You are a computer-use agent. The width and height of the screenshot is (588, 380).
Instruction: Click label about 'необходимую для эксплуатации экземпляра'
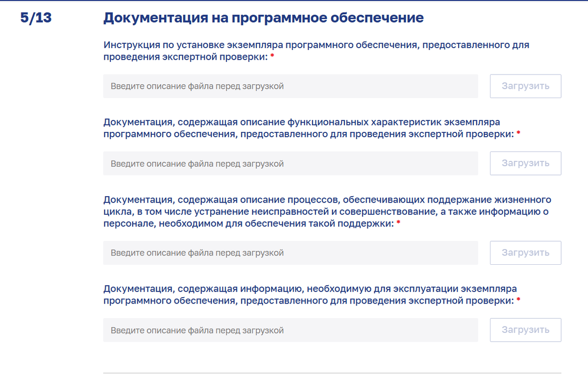tap(312, 295)
